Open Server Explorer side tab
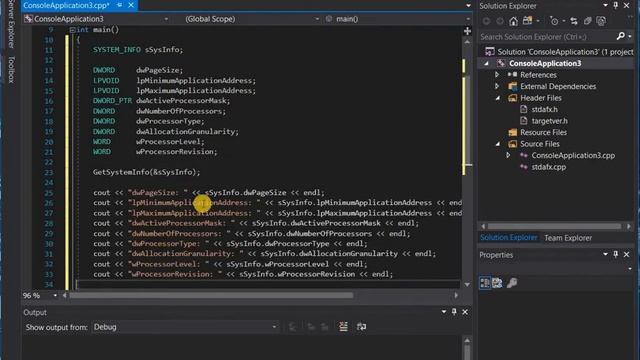 click(11, 24)
